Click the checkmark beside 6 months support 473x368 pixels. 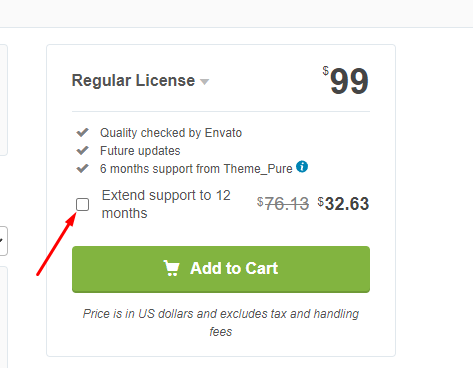(82, 168)
